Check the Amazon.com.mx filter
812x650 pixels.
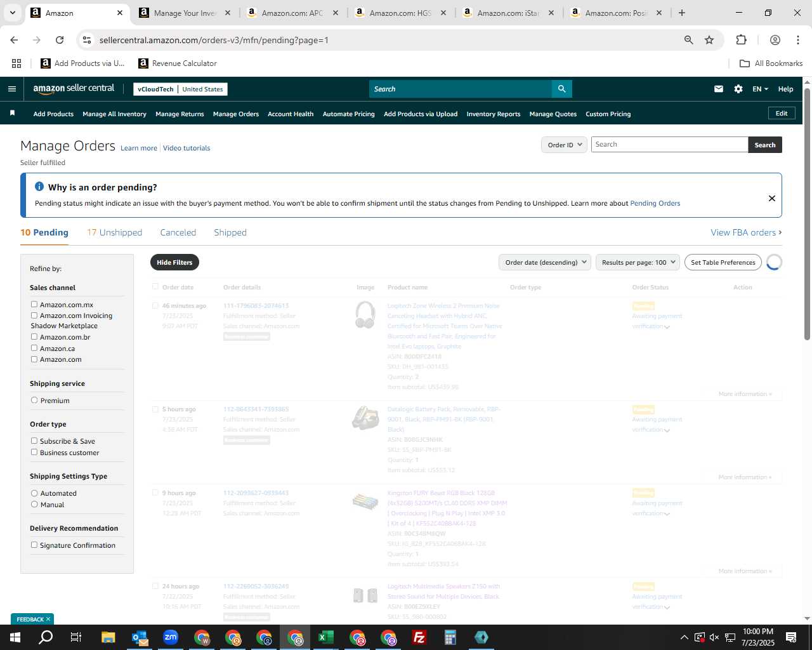(34, 304)
